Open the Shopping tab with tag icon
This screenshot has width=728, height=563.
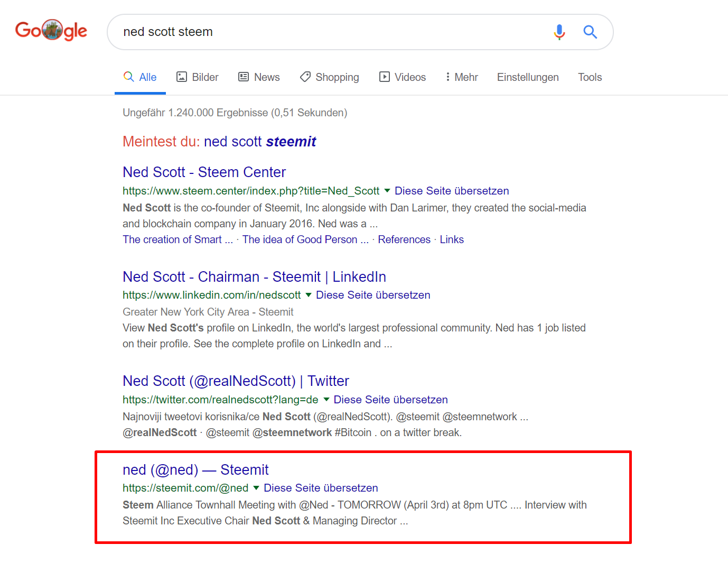point(330,77)
